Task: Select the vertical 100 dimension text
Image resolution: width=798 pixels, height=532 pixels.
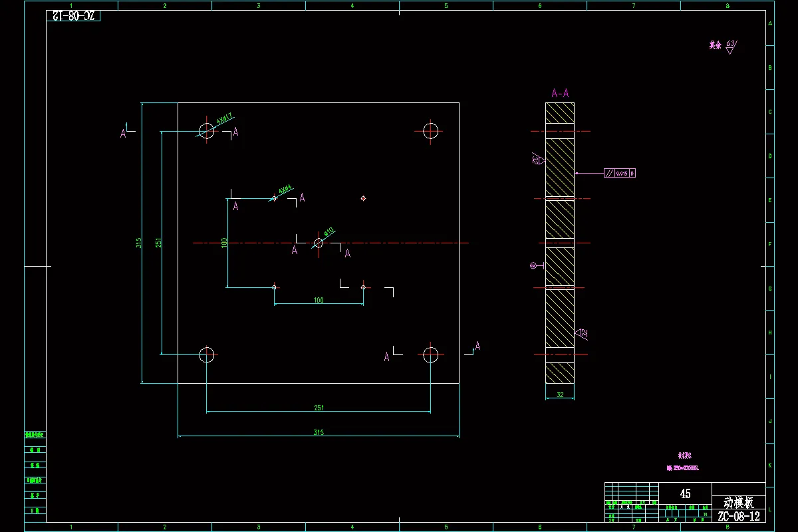Action: coord(225,243)
